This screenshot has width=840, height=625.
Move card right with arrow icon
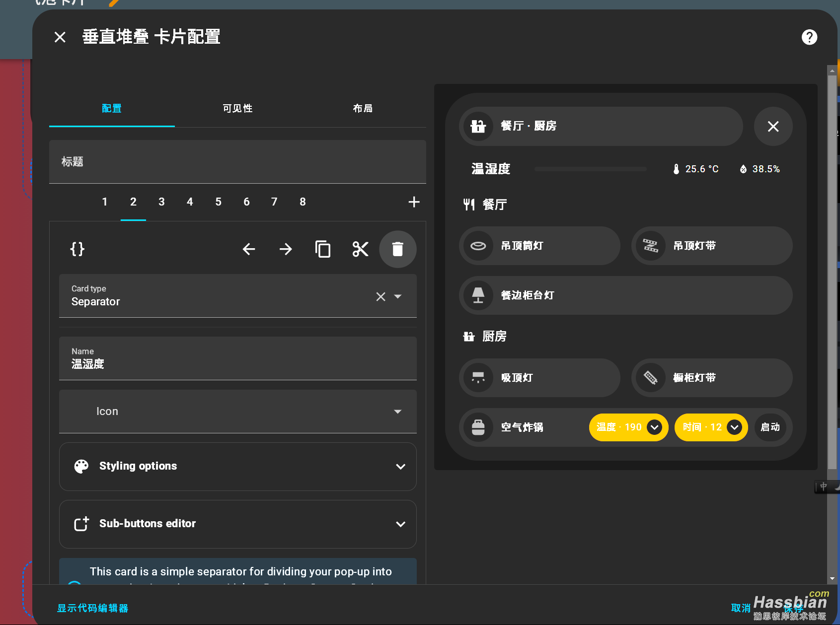pyautogui.click(x=286, y=249)
